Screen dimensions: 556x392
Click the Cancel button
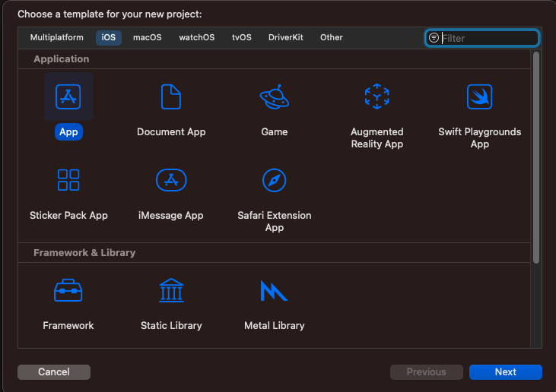coord(54,371)
